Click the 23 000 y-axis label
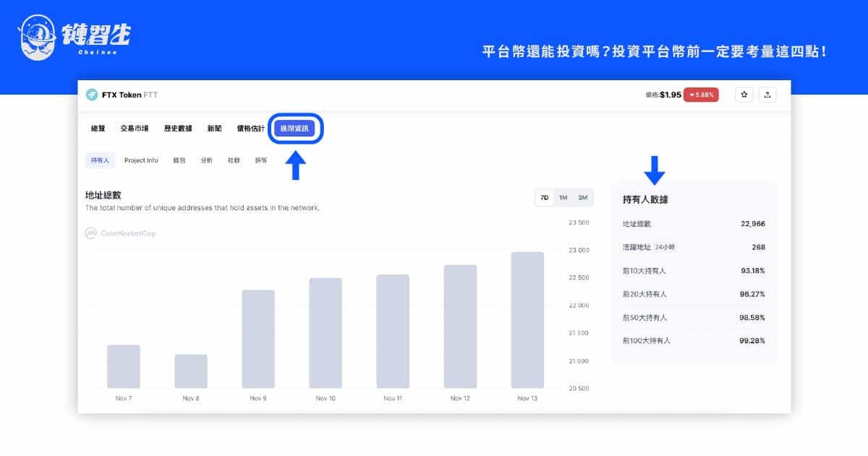The height and width of the screenshot is (456, 868). [579, 250]
